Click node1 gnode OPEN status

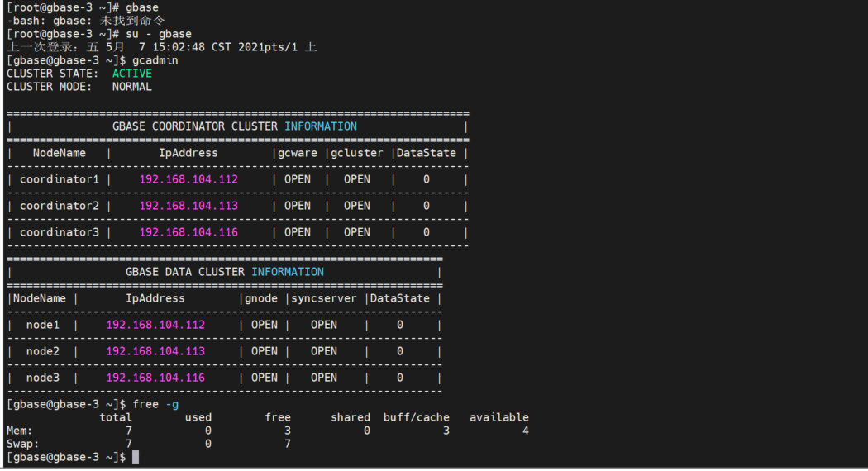pyautogui.click(x=265, y=325)
